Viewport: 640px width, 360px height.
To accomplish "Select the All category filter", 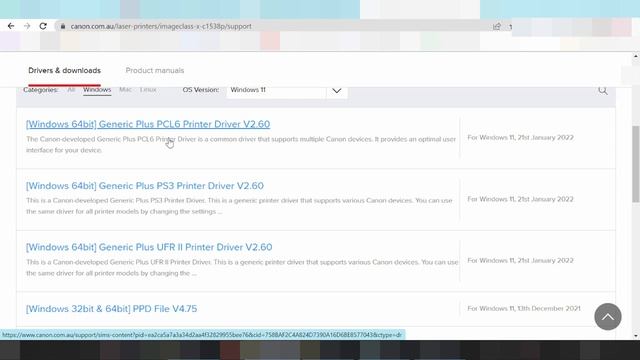I will [71, 90].
